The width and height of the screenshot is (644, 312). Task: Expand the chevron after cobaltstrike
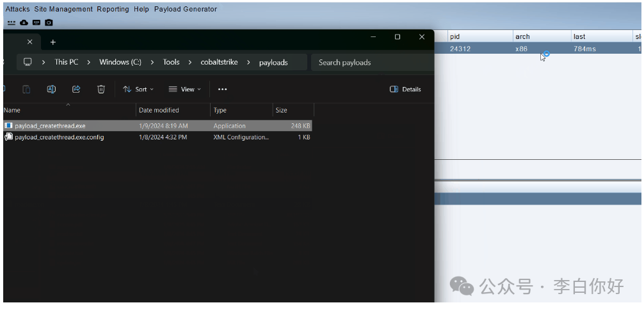tap(248, 62)
